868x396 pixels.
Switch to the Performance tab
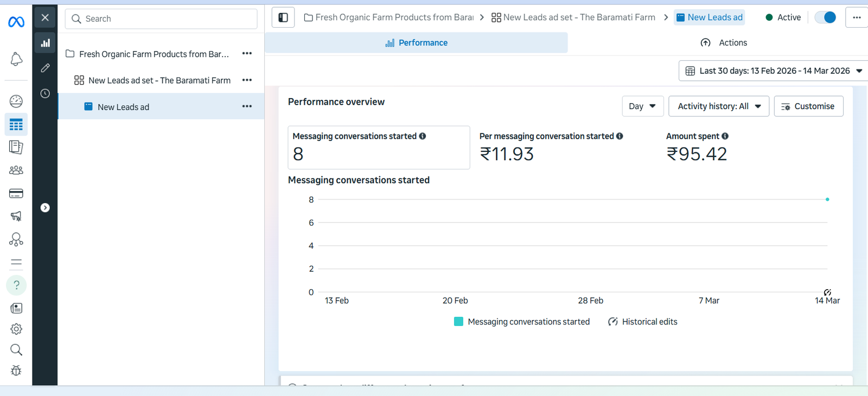pos(416,43)
